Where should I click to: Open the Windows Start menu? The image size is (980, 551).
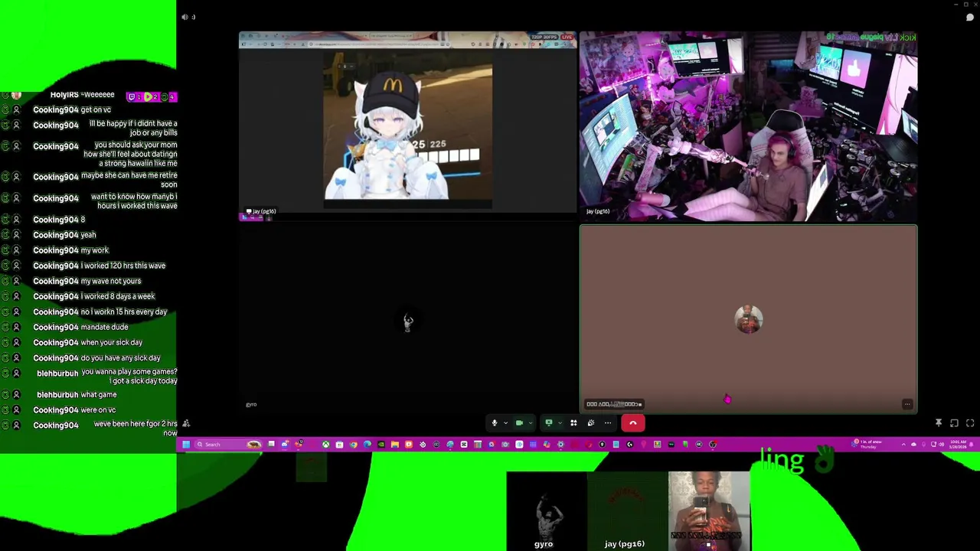coord(185,444)
